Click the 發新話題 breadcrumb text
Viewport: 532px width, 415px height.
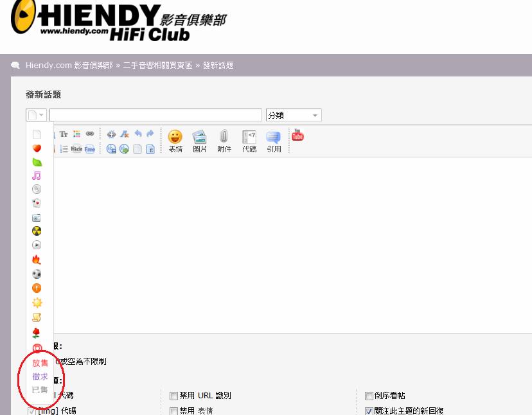218,65
